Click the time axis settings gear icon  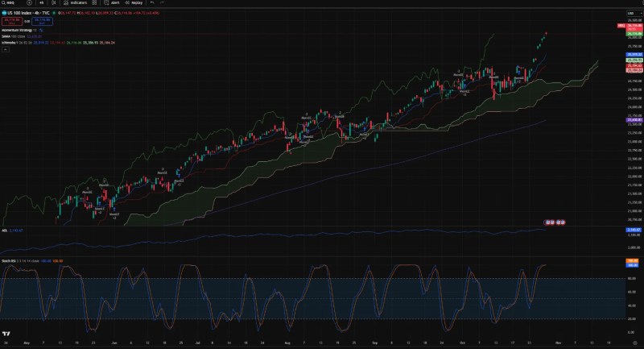tap(635, 343)
